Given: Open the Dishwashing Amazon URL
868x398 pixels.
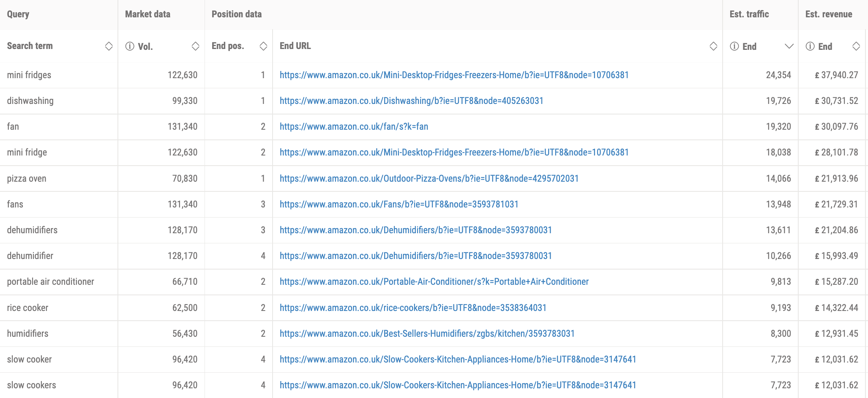Looking at the screenshot, I should click(412, 101).
